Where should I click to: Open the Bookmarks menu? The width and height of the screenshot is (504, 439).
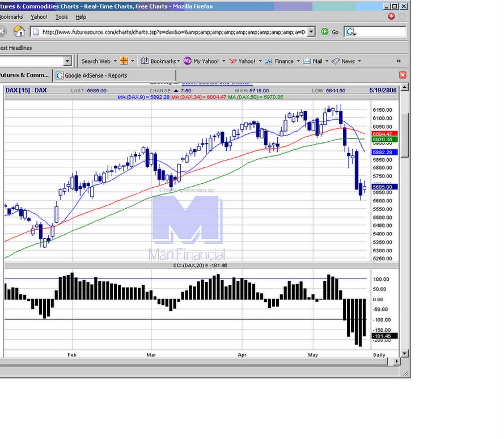11,16
